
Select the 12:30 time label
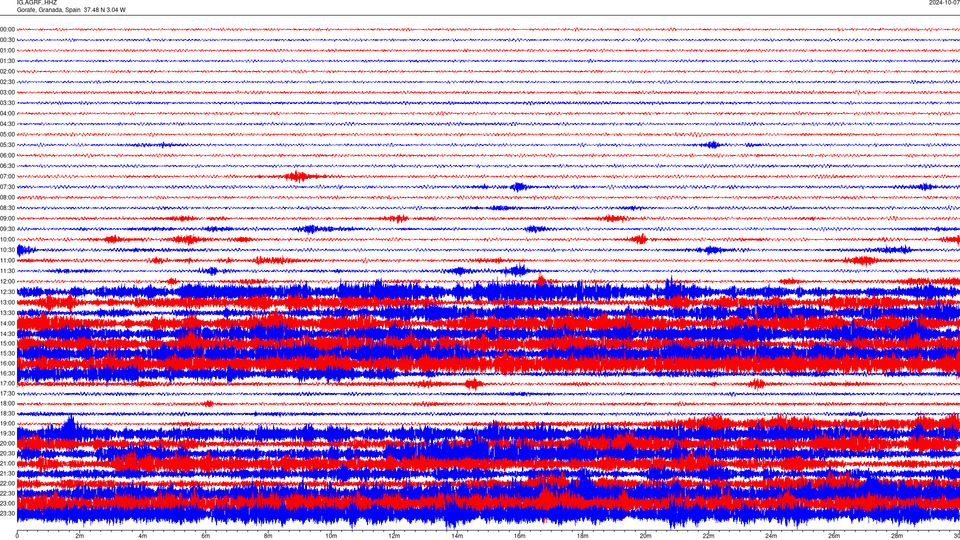(7, 291)
